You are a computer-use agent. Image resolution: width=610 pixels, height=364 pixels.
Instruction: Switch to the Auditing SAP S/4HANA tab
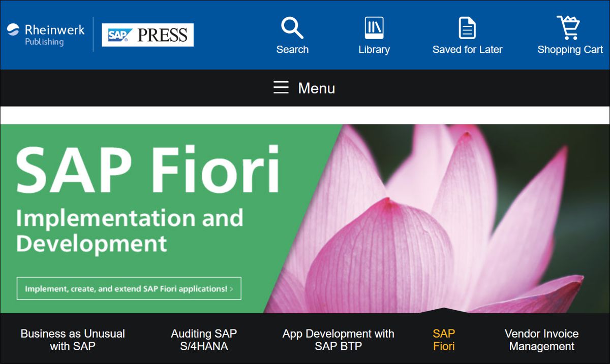pyautogui.click(x=204, y=340)
